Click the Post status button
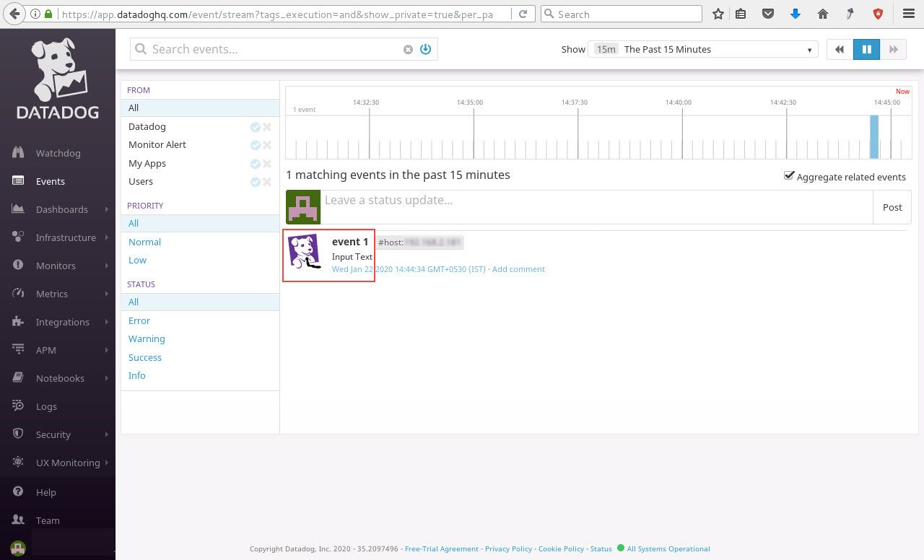924x560 pixels. click(x=892, y=207)
